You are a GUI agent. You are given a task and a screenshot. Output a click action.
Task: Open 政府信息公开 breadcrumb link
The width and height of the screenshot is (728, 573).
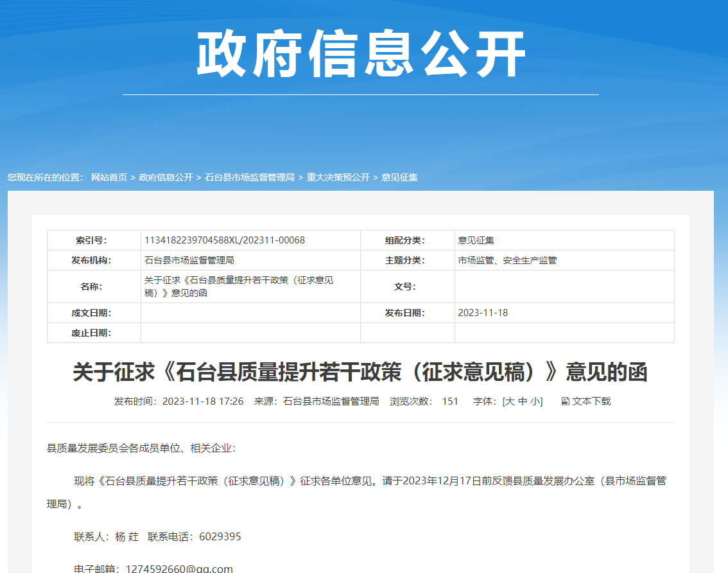pyautogui.click(x=166, y=177)
